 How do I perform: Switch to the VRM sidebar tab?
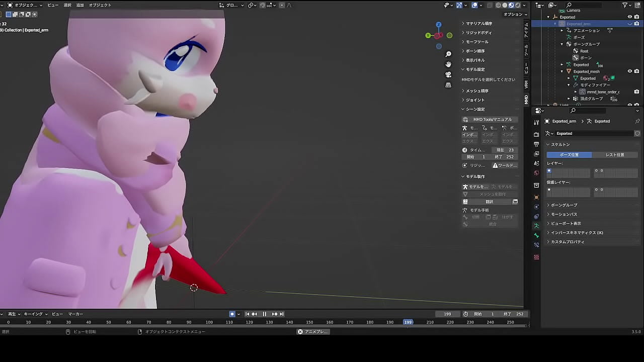(x=526, y=84)
